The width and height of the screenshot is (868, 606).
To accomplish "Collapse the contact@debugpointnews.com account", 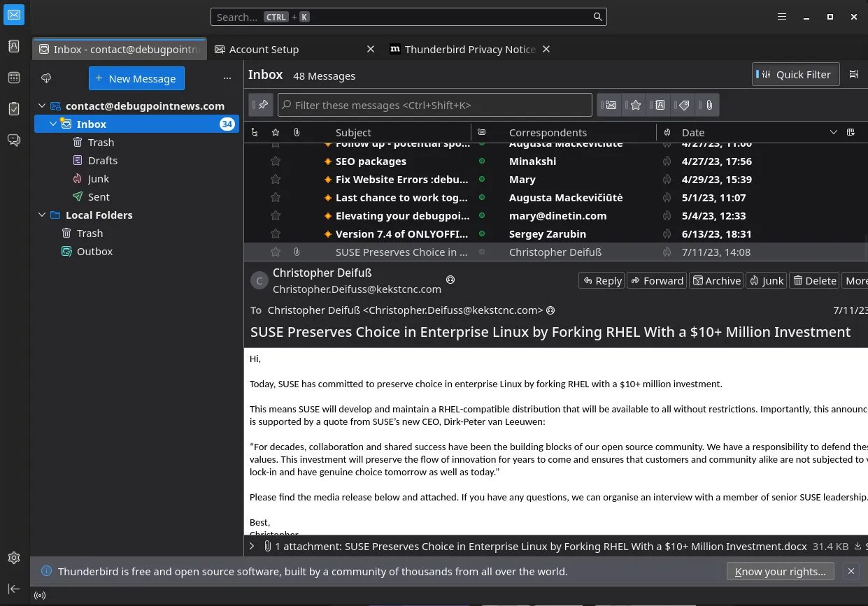I will click(42, 106).
